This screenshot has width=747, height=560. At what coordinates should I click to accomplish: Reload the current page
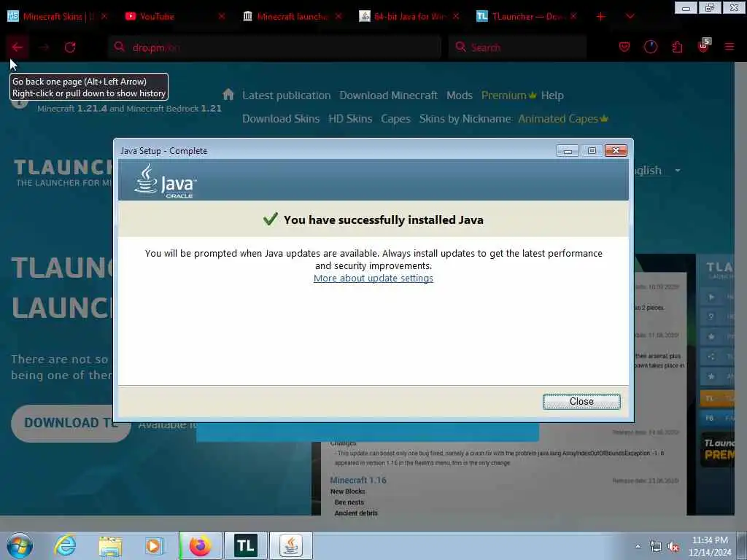[70, 47]
